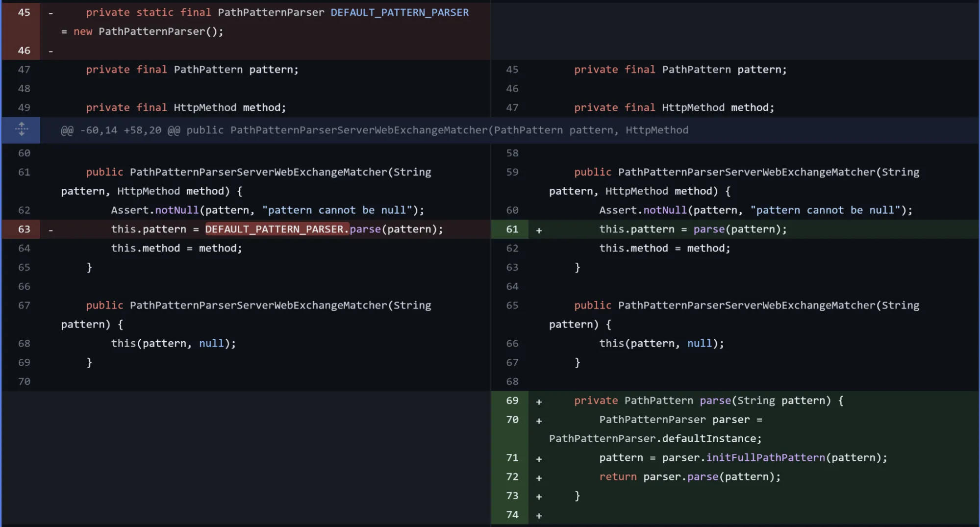
Task: Click 'private final PathPattern pattern;' on right line 45
Action: pyautogui.click(x=680, y=70)
